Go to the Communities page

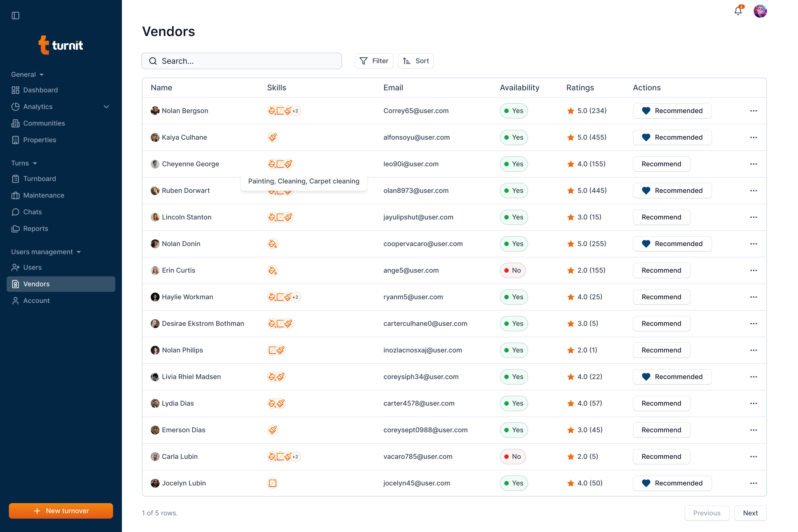pos(44,123)
